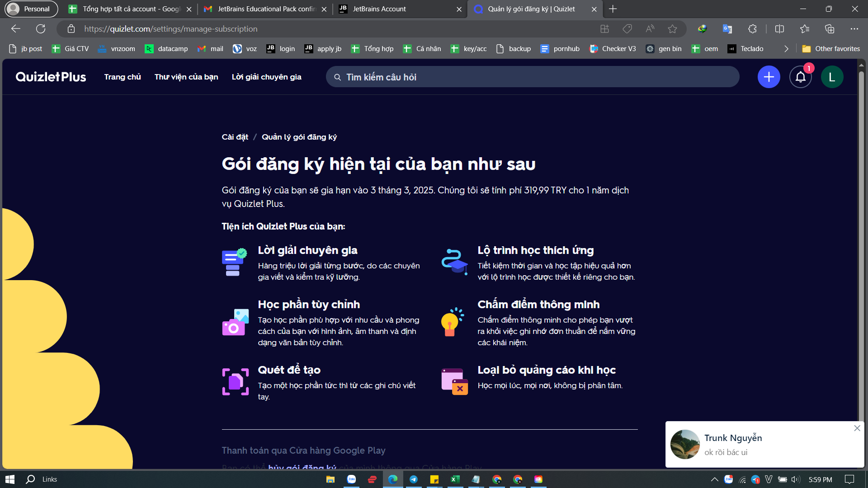Open the gen bin bookmark
This screenshot has height=488, width=868.
[664, 49]
